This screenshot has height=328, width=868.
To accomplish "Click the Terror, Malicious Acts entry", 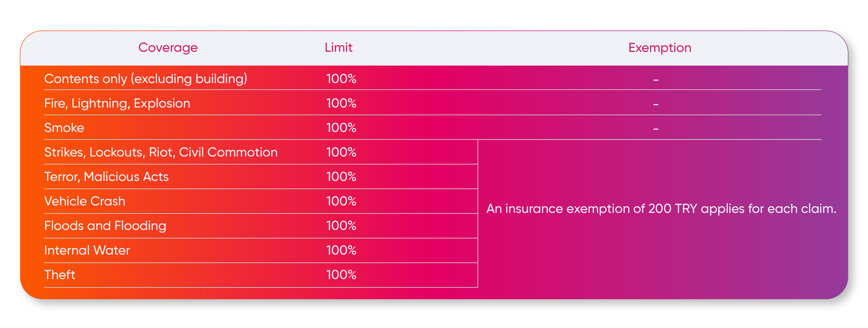I will [106, 177].
